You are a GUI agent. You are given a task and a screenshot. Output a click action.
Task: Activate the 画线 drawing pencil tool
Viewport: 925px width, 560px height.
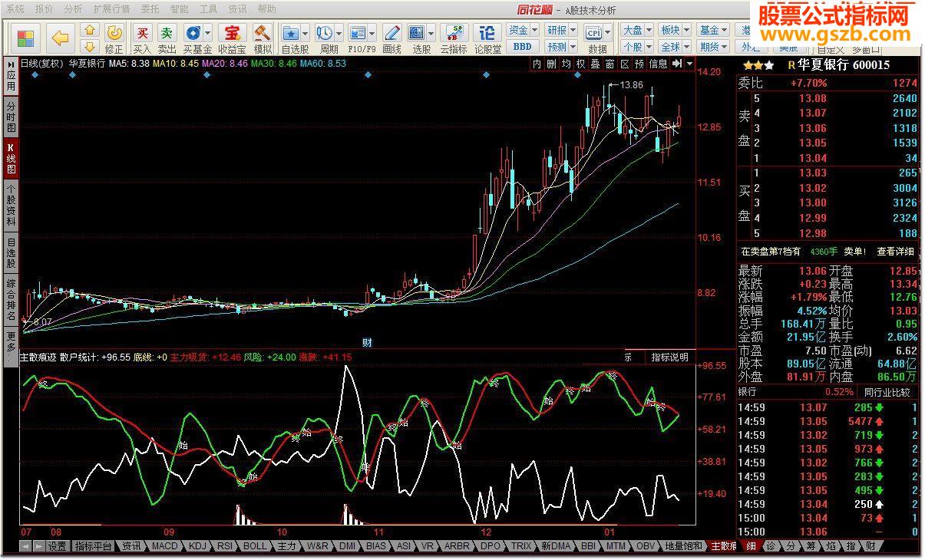pyautogui.click(x=391, y=33)
